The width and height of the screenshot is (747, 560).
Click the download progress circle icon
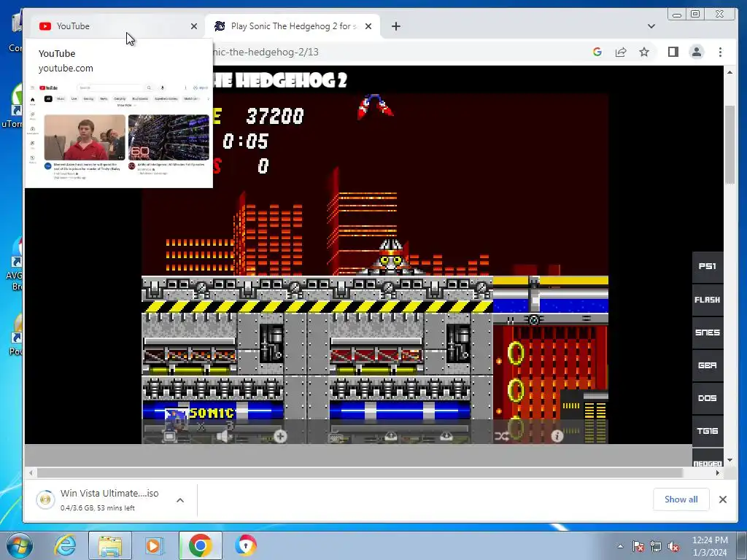(x=46, y=499)
